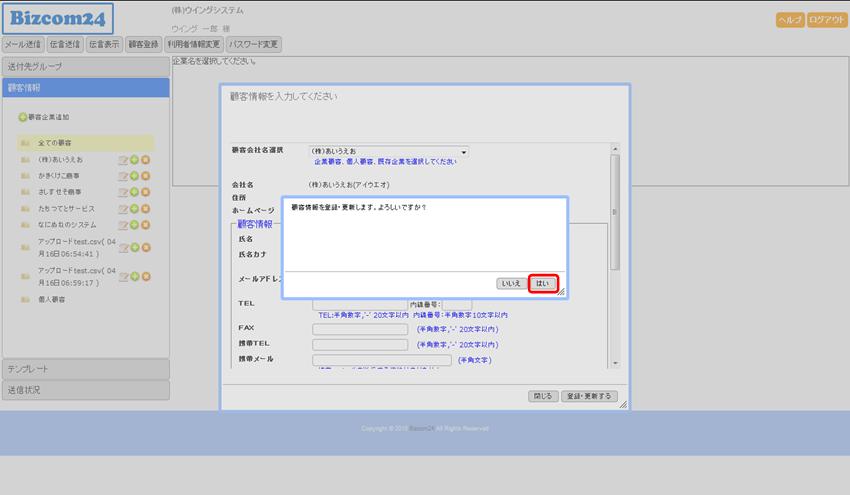
Task: Expand the 送信状況 panel
Action: coord(85,390)
